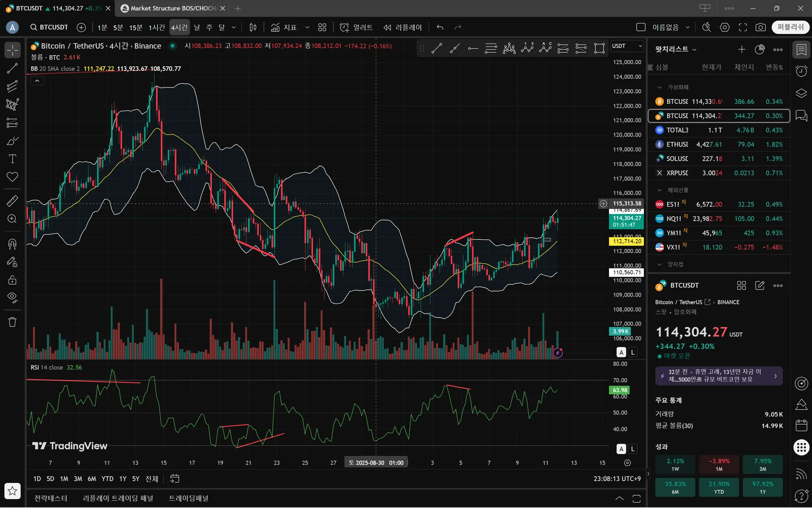
Task: Click the trash remove drawings icon
Action: tap(12, 322)
